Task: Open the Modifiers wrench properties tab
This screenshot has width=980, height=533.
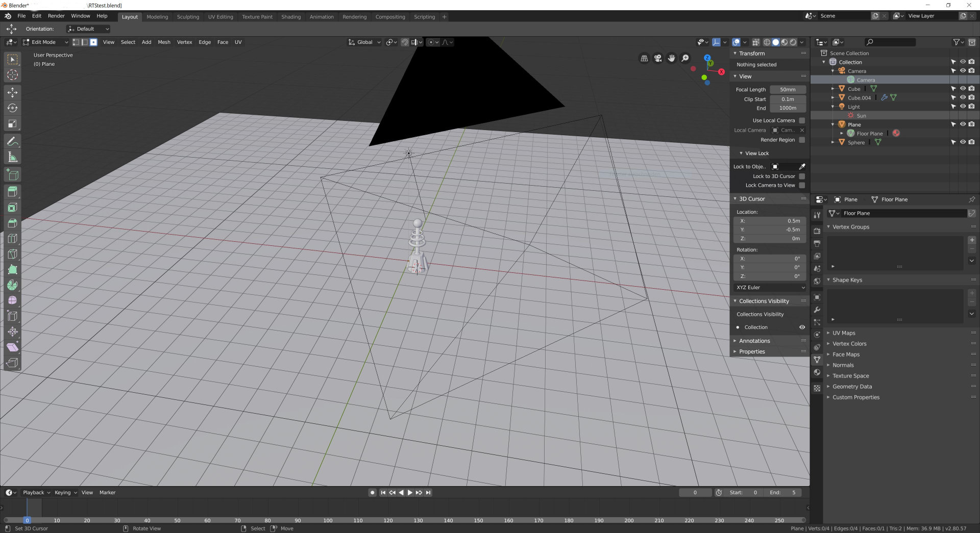Action: click(x=817, y=310)
